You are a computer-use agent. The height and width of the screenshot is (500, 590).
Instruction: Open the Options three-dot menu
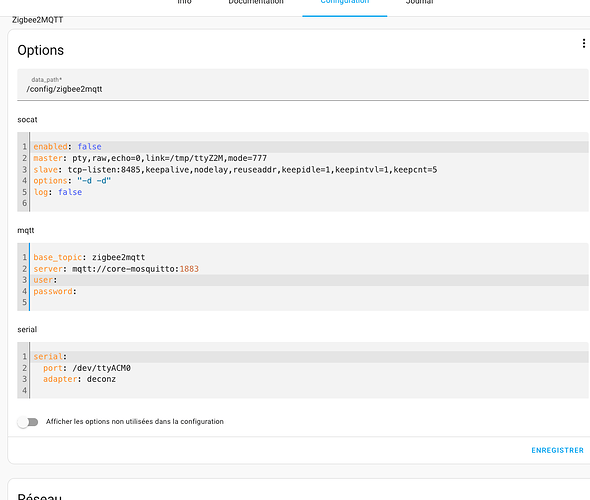pos(584,44)
